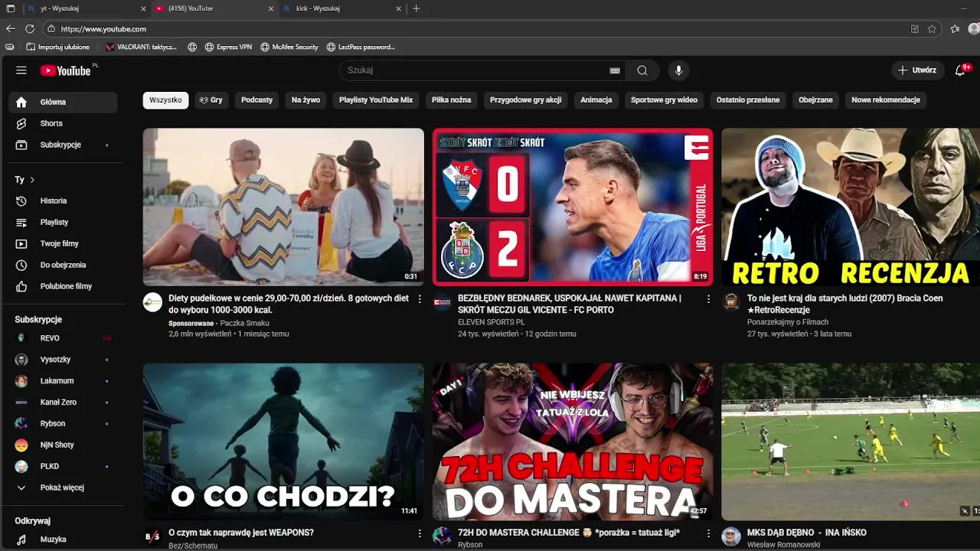Select the Piłka nożna chip
This screenshot has width=980, height=551.
tap(452, 100)
